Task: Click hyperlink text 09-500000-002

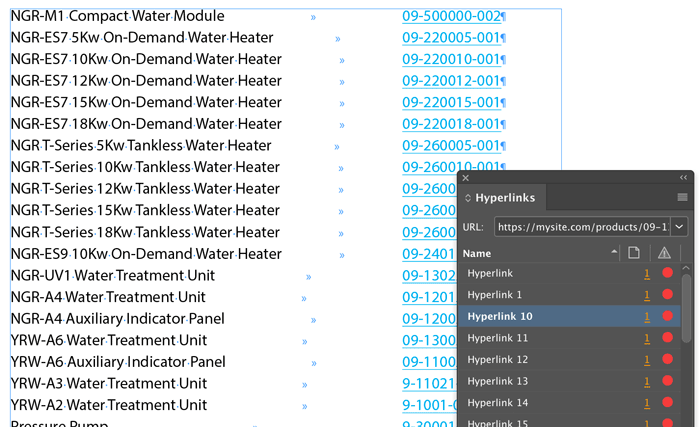Action: 451,16
